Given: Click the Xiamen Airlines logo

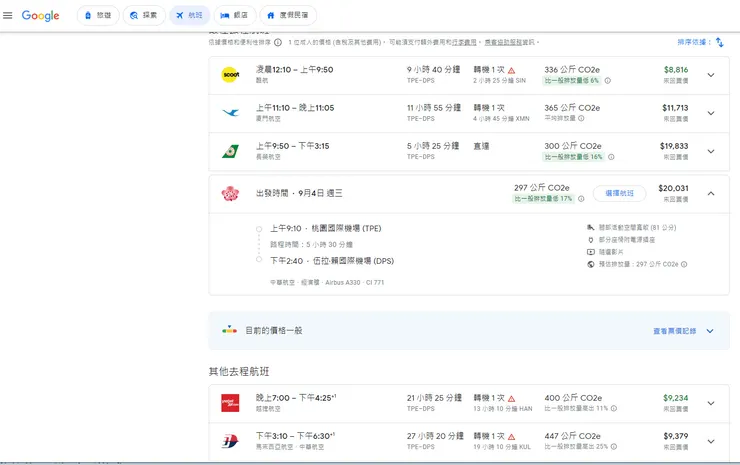Looking at the screenshot, I should (x=230, y=113).
